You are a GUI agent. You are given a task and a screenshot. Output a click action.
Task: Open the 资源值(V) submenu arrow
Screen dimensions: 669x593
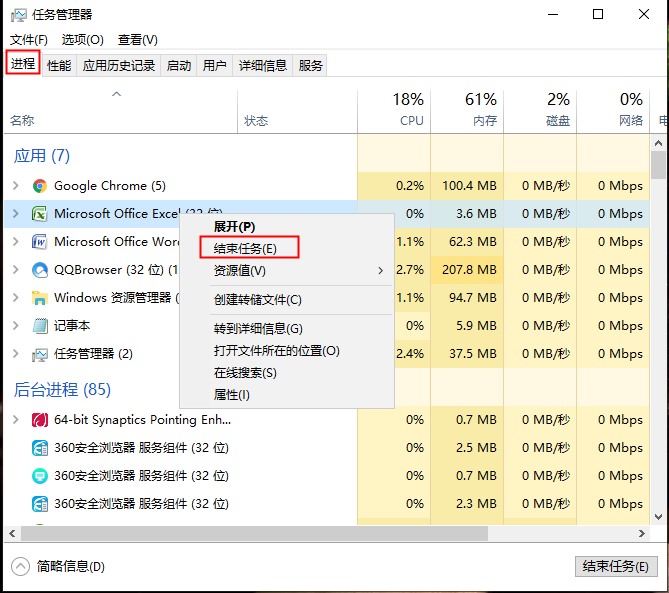pos(380,271)
